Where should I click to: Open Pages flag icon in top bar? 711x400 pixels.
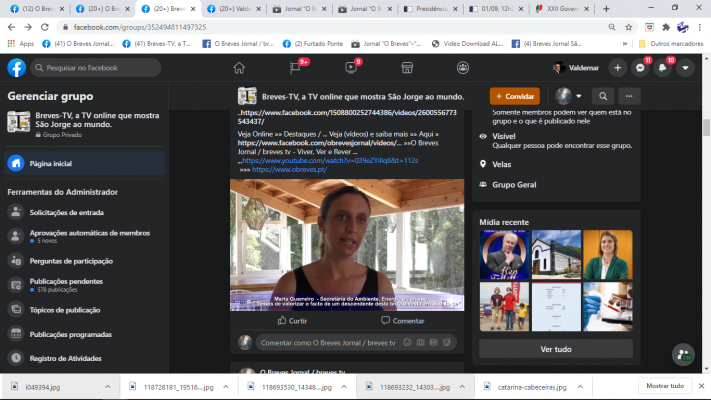295,68
